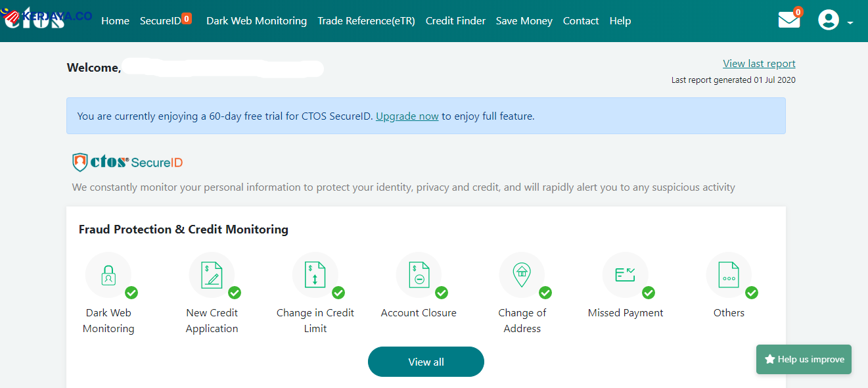This screenshot has height=388, width=868.
Task: Follow the Upgrade now link
Action: pos(407,116)
